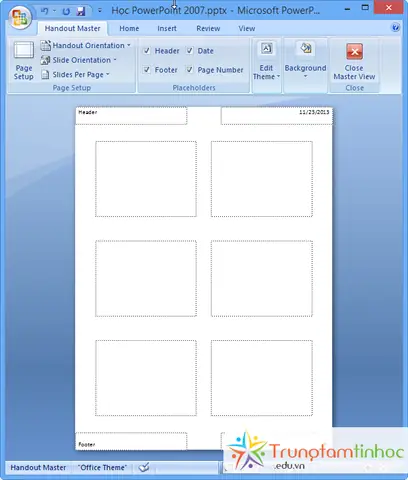Screen dimensions: 408x480
Task: Switch to the Review tab
Action: click(208, 29)
